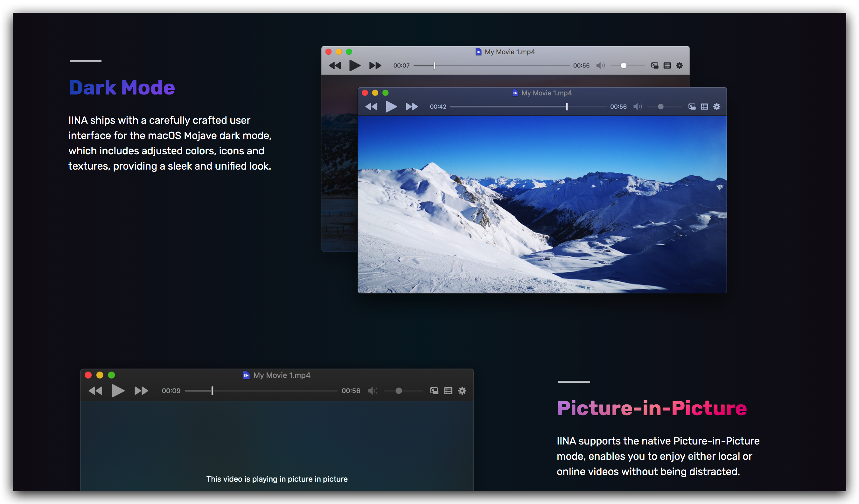Click file icon in snowy mountain window title
Screen dimensions: 859x504
pyautogui.click(x=515, y=93)
